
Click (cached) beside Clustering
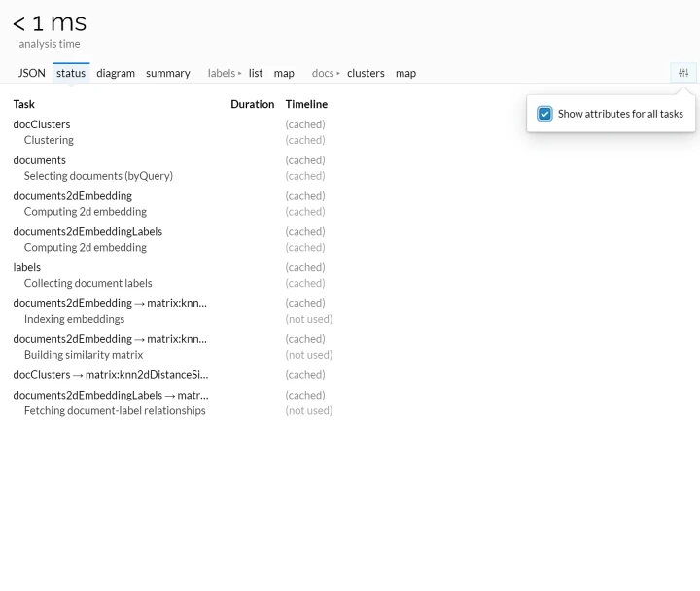[305, 140]
